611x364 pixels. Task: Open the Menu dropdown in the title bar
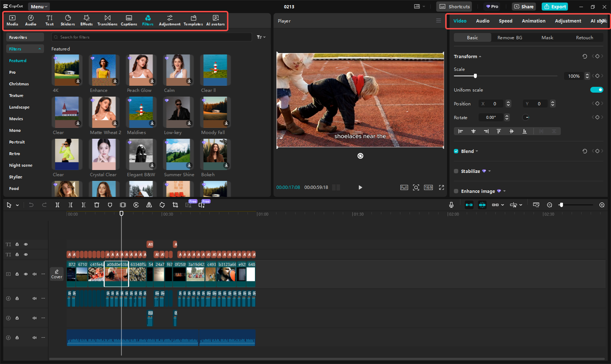pyautogui.click(x=38, y=6)
